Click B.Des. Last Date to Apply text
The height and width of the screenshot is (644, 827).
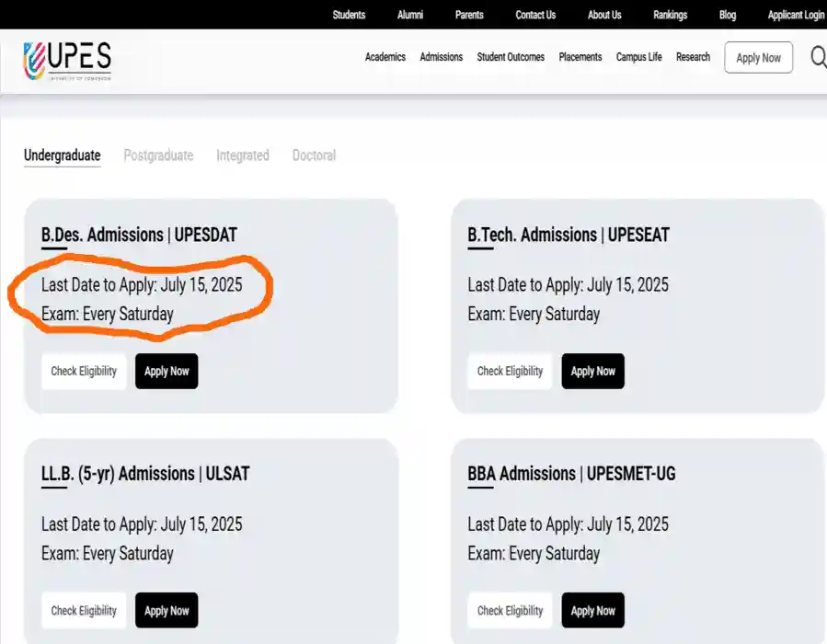click(x=142, y=285)
